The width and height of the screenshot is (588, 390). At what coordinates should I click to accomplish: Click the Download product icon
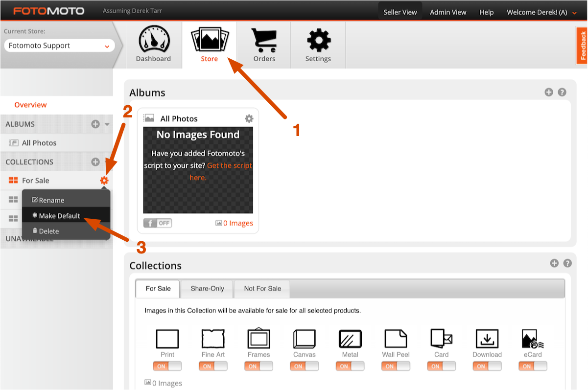point(487,339)
